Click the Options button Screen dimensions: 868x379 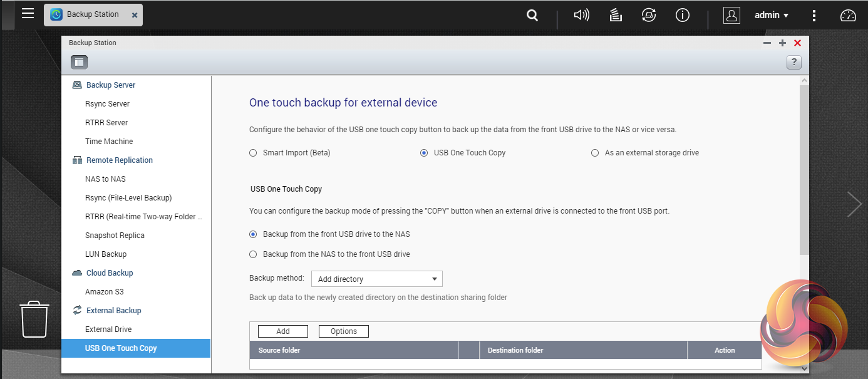click(x=343, y=331)
